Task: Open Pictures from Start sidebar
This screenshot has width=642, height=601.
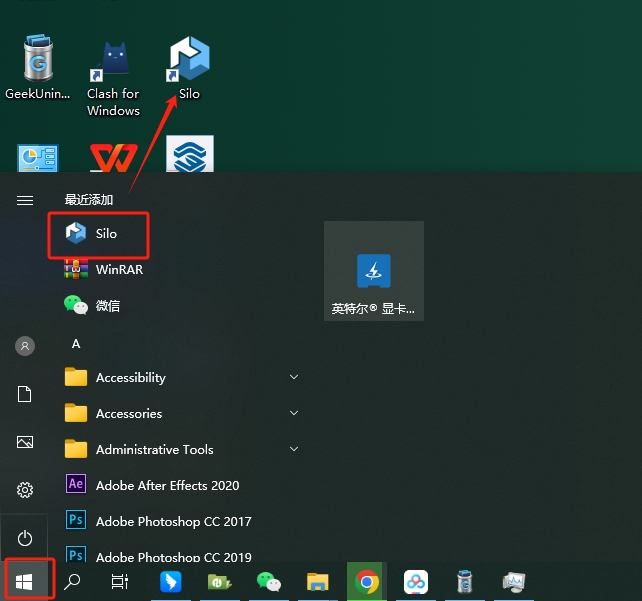Action: click(25, 442)
